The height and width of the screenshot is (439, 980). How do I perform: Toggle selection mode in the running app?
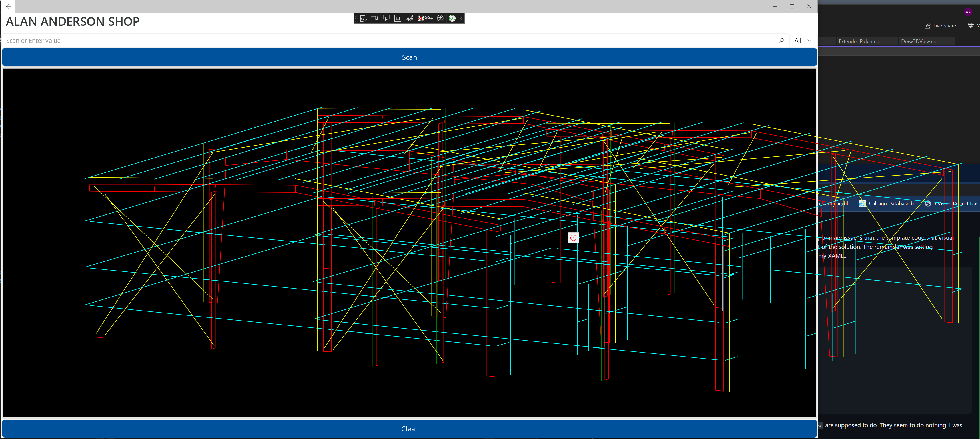tap(386, 18)
